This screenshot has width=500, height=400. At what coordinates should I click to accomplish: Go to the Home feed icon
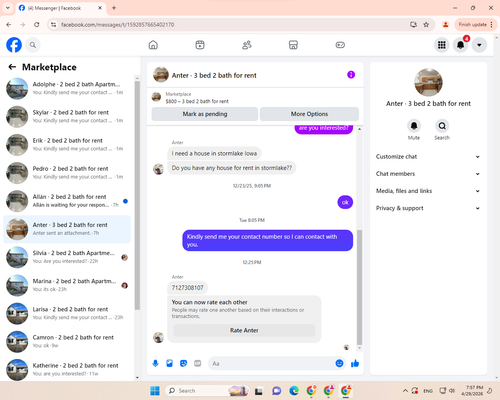(153, 45)
